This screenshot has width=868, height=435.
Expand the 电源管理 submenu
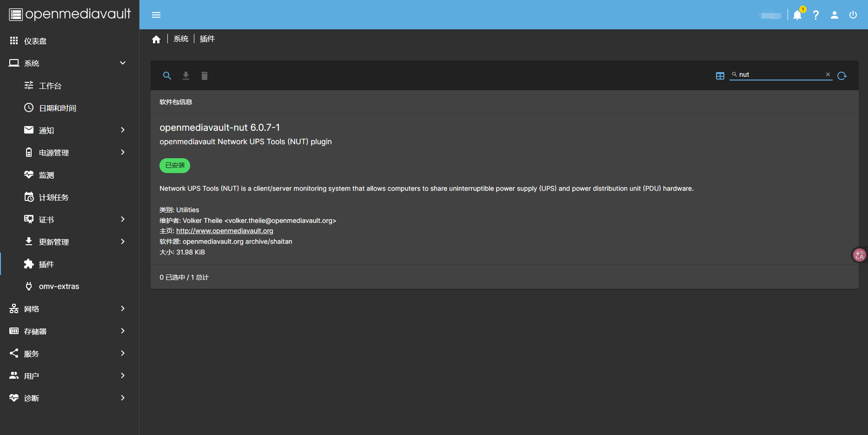(x=70, y=153)
